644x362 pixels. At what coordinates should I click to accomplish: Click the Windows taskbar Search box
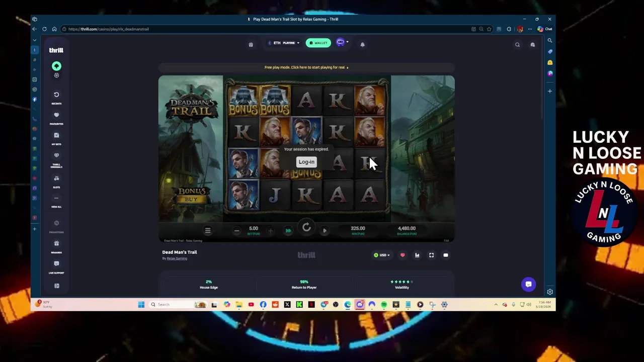(179, 305)
